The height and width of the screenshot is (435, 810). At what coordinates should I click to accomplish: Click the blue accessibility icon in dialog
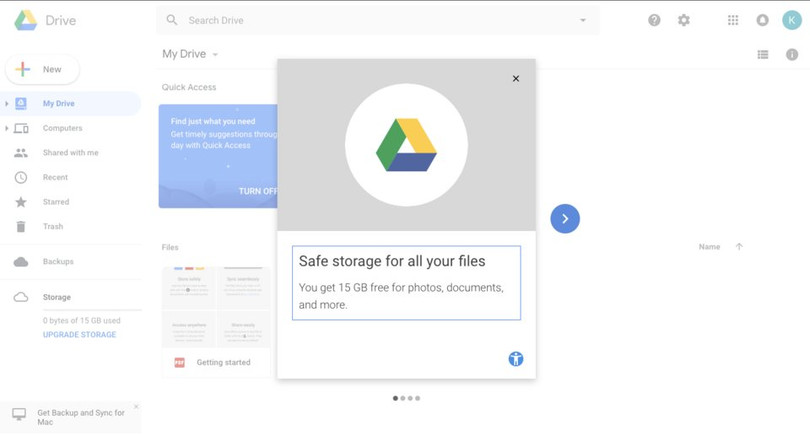[x=516, y=359]
